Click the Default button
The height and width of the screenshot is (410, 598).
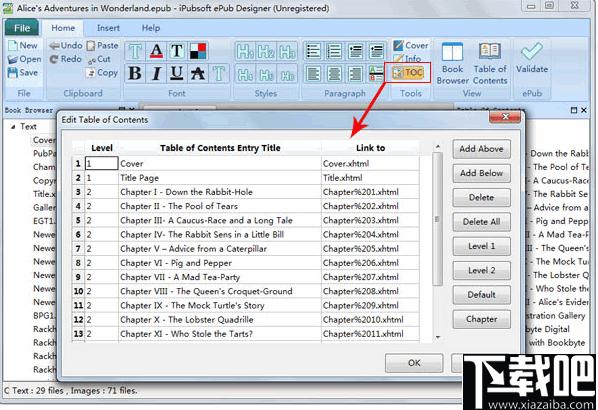pos(481,295)
